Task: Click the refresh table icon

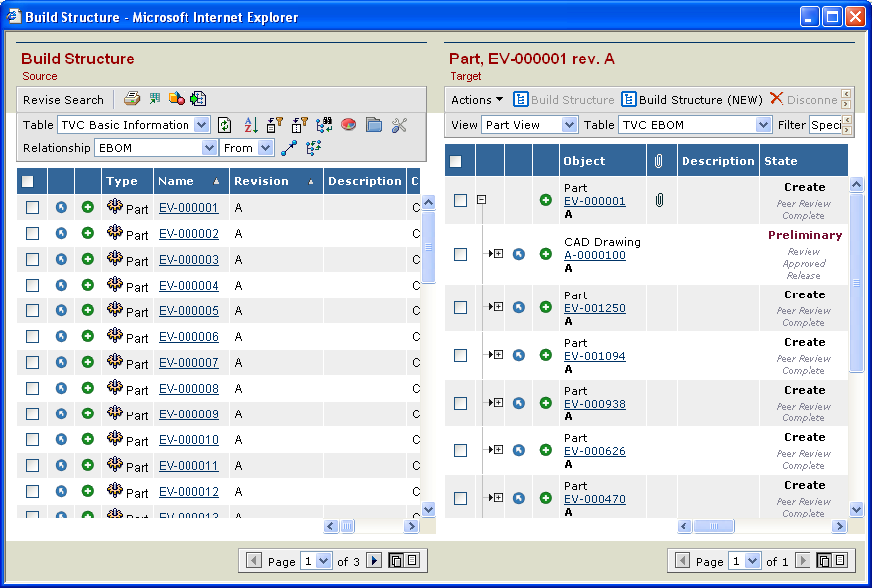Action: (x=225, y=125)
